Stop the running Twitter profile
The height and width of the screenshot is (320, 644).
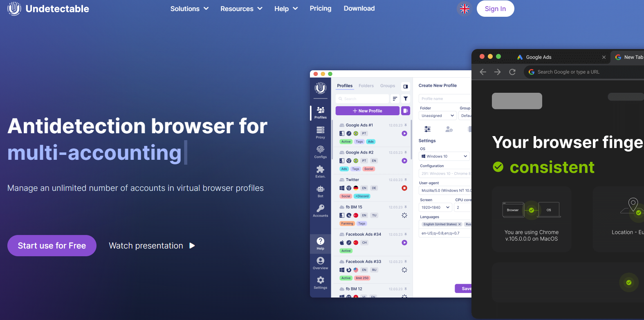tap(404, 188)
